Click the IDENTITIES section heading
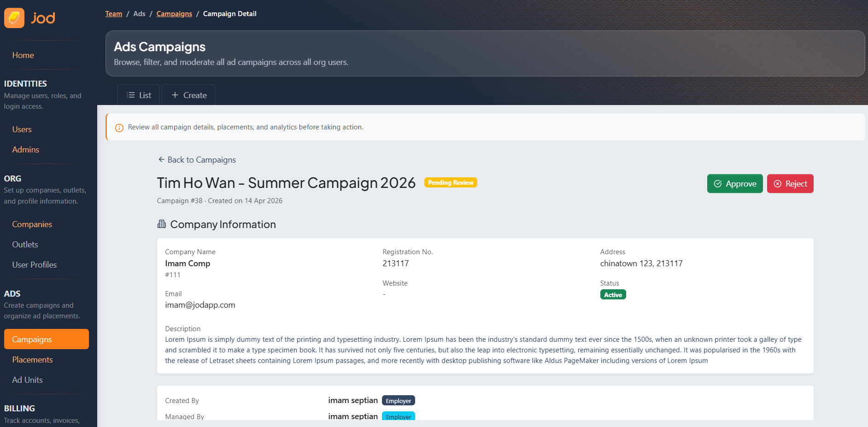Screen dimensions: 868x427 pyautogui.click(x=25, y=84)
